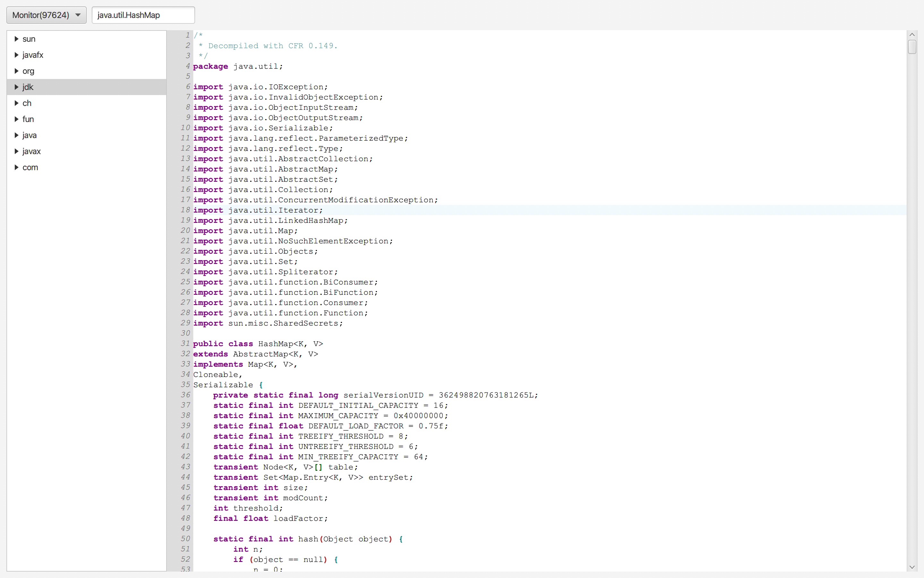
Task: Click MIN_TREEIFY_CAPACITY = 64 line
Action: point(321,457)
